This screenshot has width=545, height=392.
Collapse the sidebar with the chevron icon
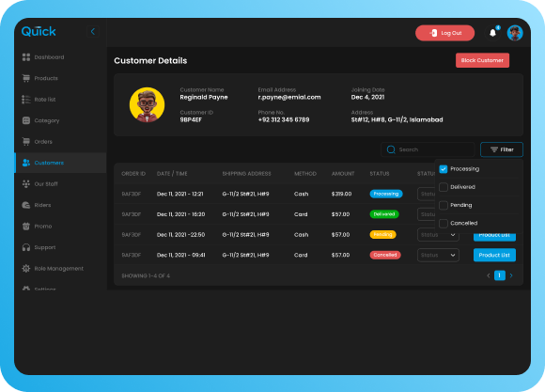[x=93, y=32]
